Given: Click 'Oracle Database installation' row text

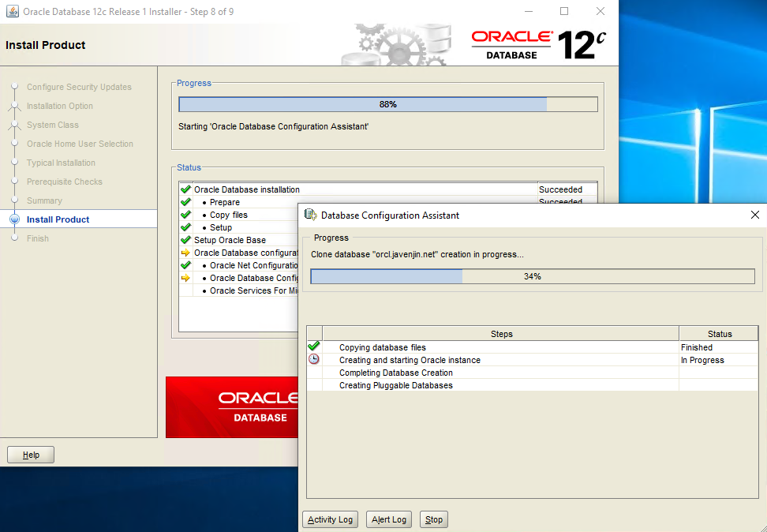Looking at the screenshot, I should pos(246,189).
